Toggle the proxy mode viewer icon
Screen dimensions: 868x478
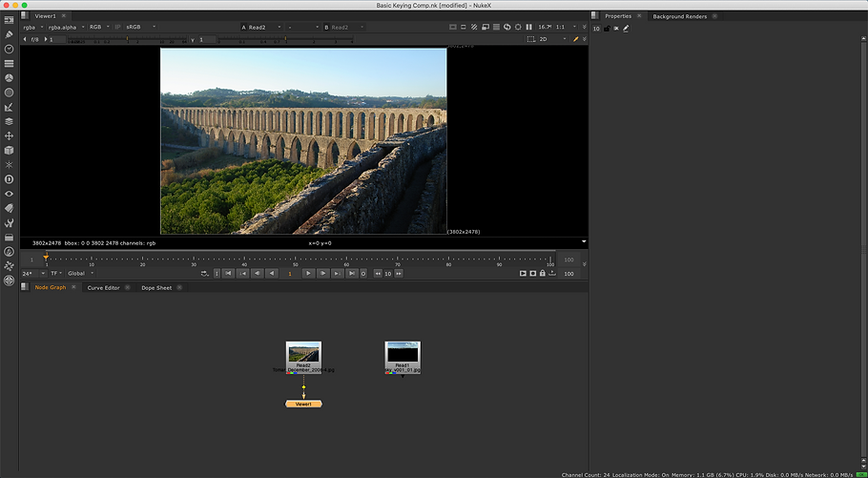(464, 27)
